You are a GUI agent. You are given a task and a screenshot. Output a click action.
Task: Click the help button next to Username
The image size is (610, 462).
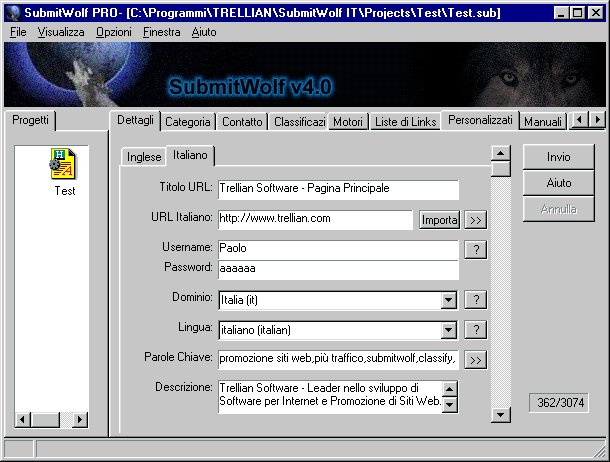476,250
